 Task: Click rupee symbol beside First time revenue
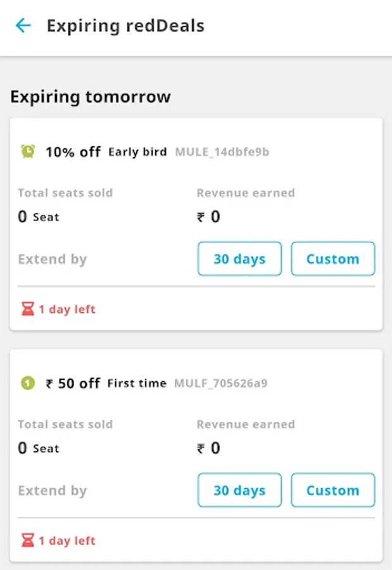[201, 448]
